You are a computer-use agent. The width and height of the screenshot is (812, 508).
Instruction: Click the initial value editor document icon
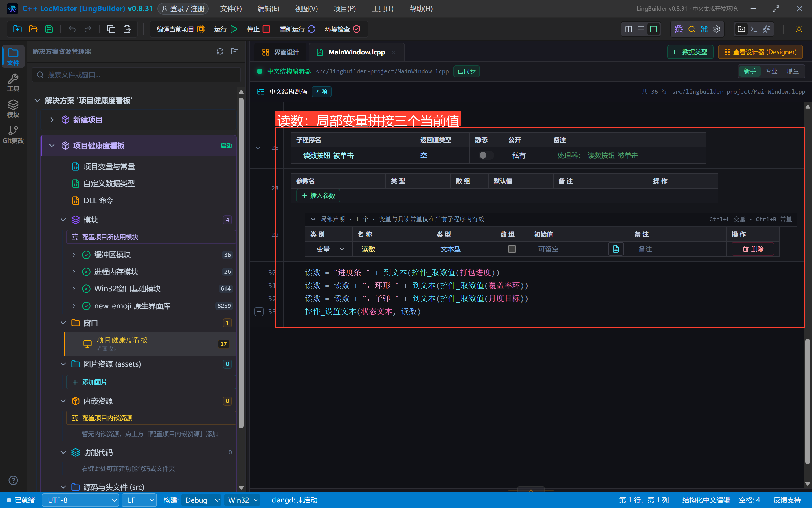[x=616, y=249]
